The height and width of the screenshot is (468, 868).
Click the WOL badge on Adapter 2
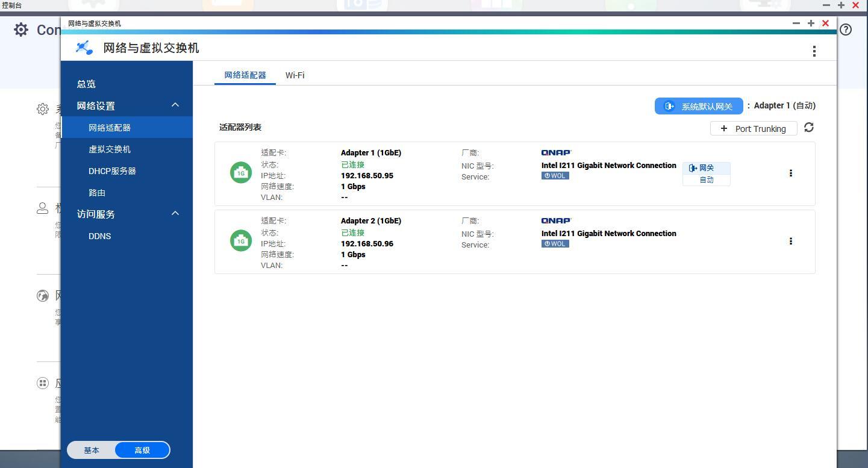[555, 244]
